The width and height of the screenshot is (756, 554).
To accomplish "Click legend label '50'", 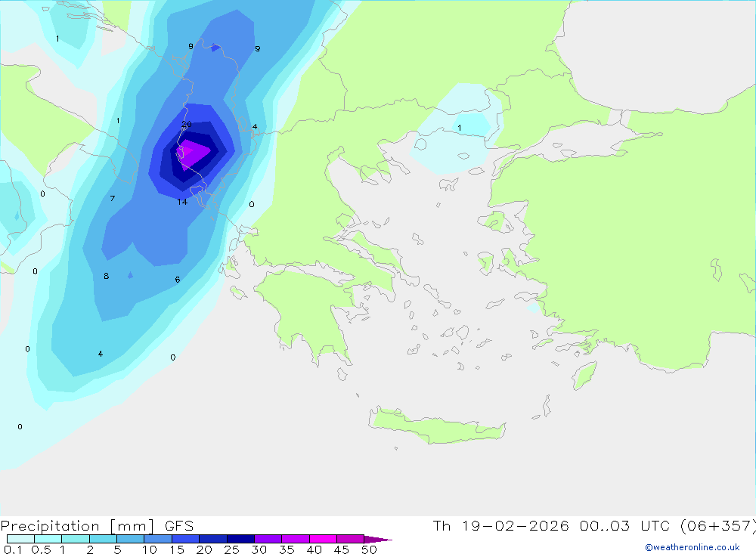I will coord(369,549).
